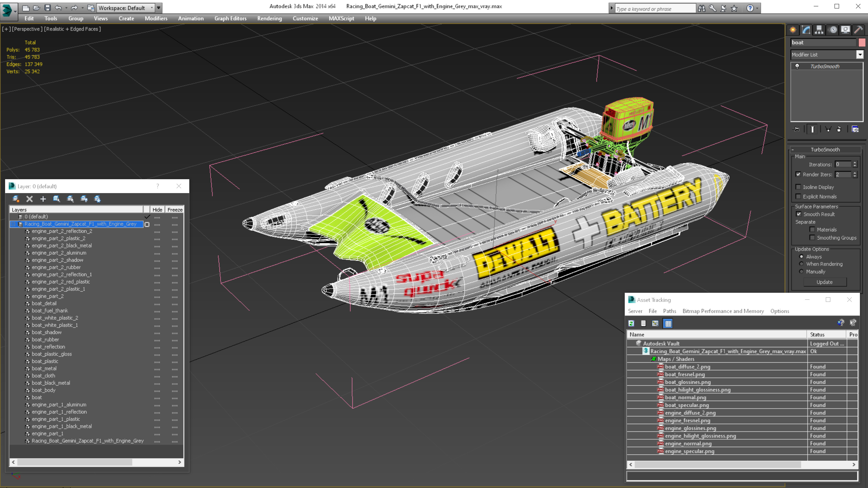Click the Favorites star icon

point(734,8)
